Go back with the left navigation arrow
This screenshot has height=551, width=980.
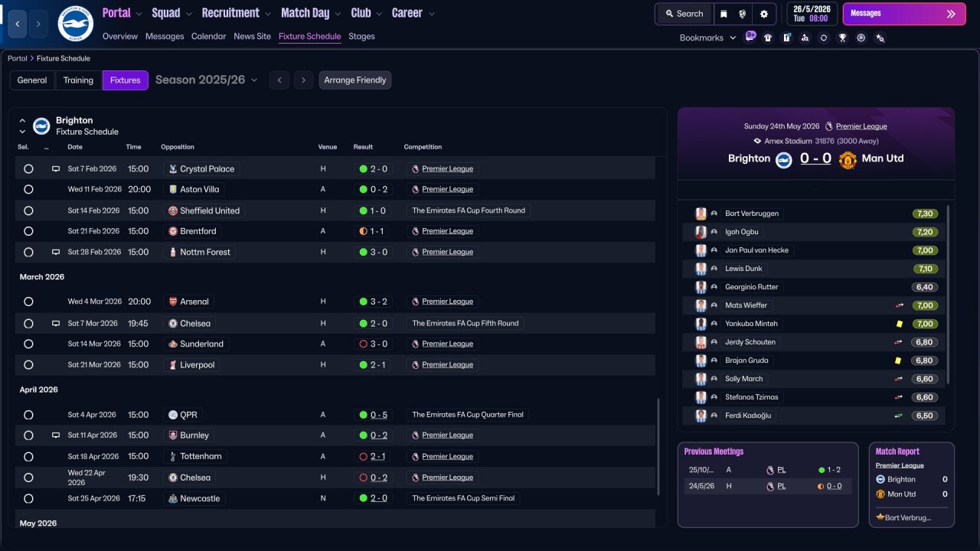[18, 24]
